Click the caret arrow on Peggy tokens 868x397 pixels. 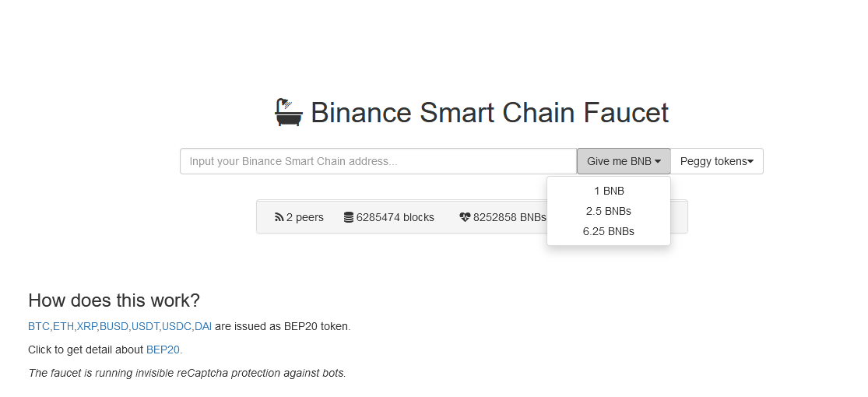tap(750, 162)
